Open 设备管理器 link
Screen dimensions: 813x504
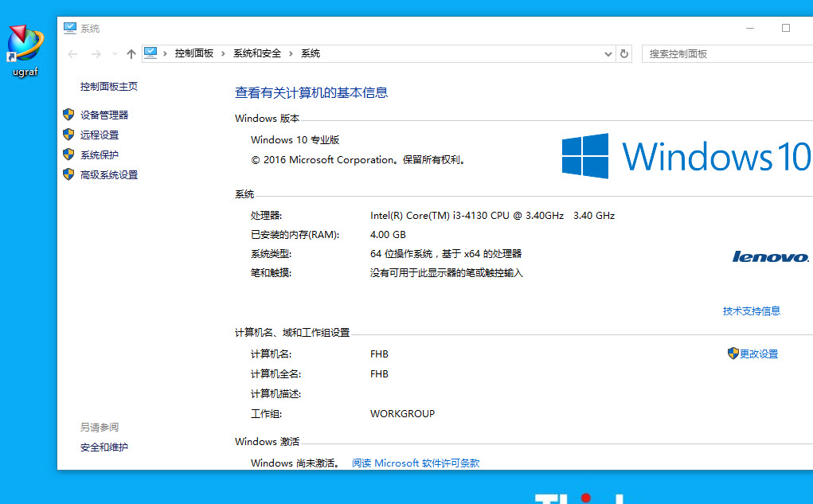point(104,115)
